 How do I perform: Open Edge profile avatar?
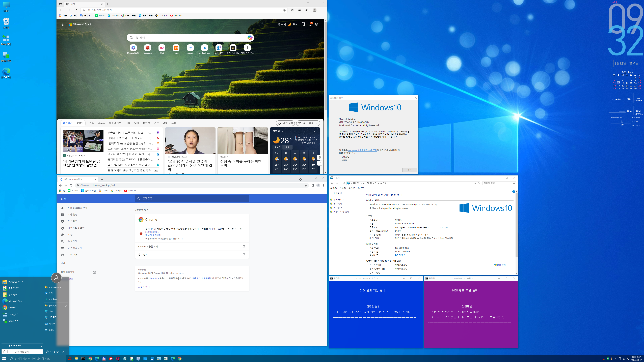[314, 10]
